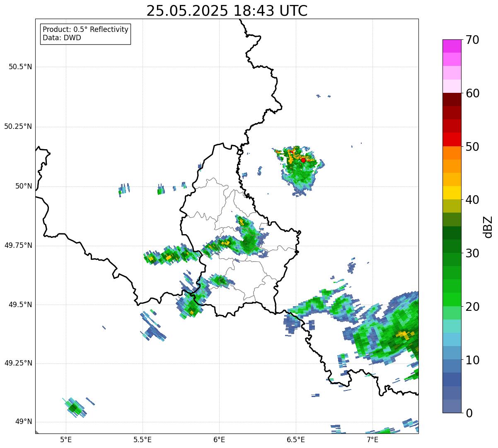The height and width of the screenshot is (448, 498).
Task: Click the red station marker dot
Action: click(303, 160)
